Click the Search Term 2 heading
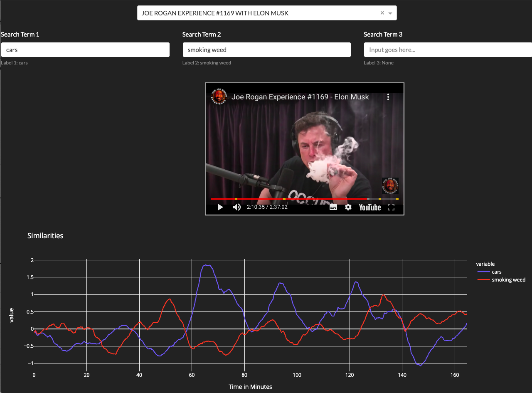 202,35
